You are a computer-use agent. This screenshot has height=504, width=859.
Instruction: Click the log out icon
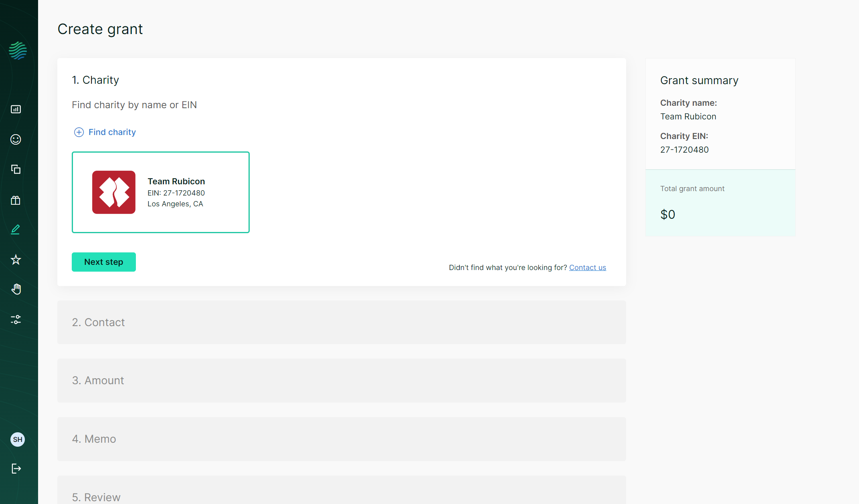(x=16, y=469)
